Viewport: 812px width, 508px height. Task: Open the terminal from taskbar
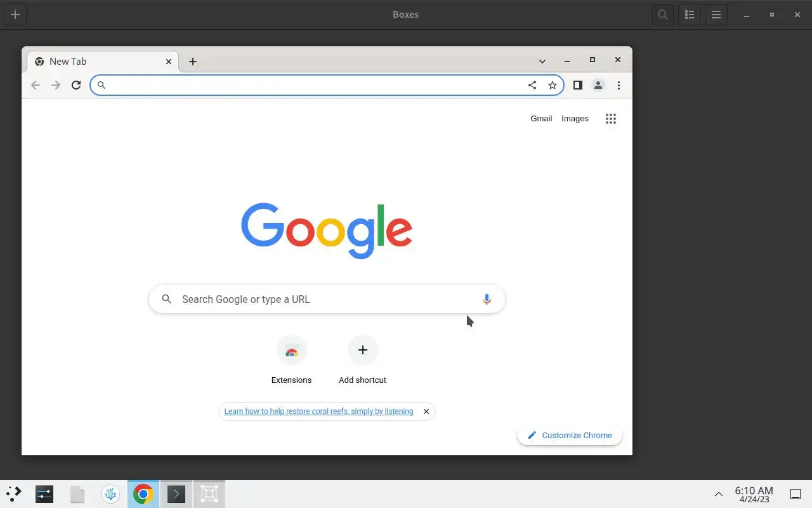pyautogui.click(x=176, y=493)
